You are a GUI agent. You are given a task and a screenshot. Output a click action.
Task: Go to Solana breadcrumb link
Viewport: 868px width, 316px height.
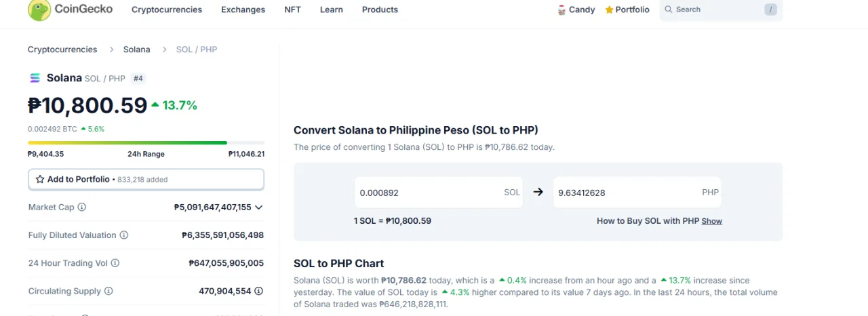137,50
